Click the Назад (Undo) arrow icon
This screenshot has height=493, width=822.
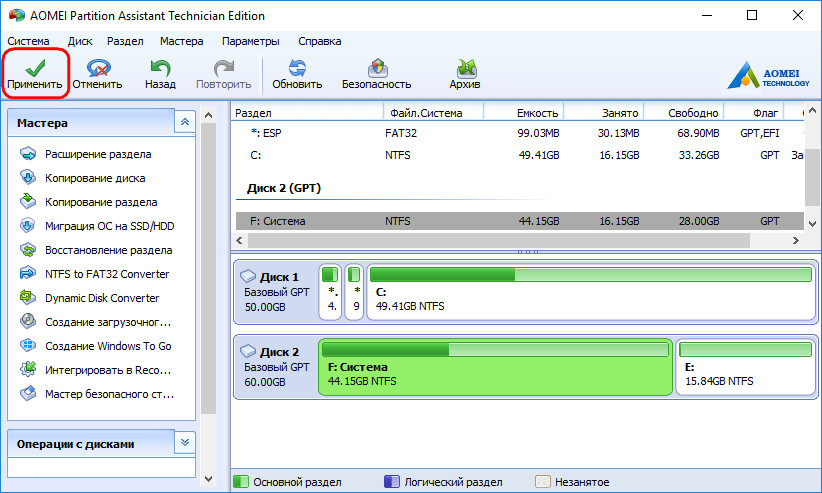pos(160,68)
